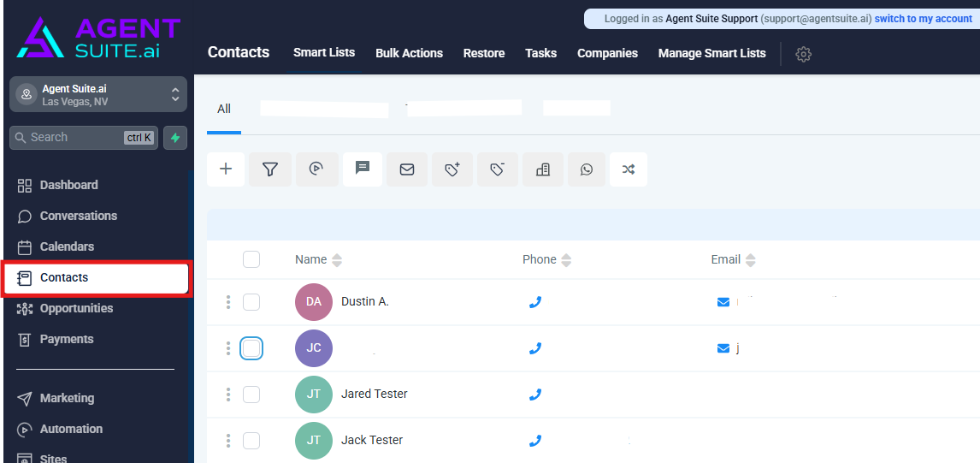Sort by Name column arrows
The image size is (980, 463).
[x=337, y=260]
